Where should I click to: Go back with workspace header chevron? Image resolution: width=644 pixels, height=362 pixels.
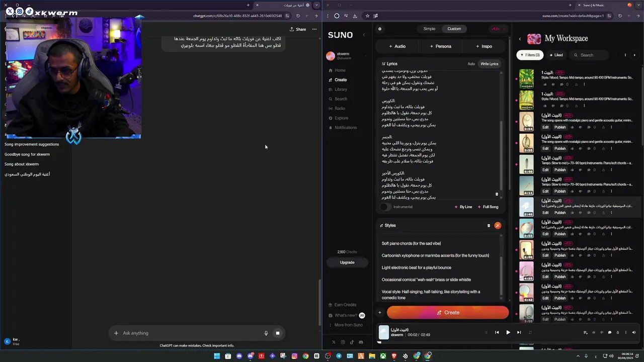[x=520, y=39]
